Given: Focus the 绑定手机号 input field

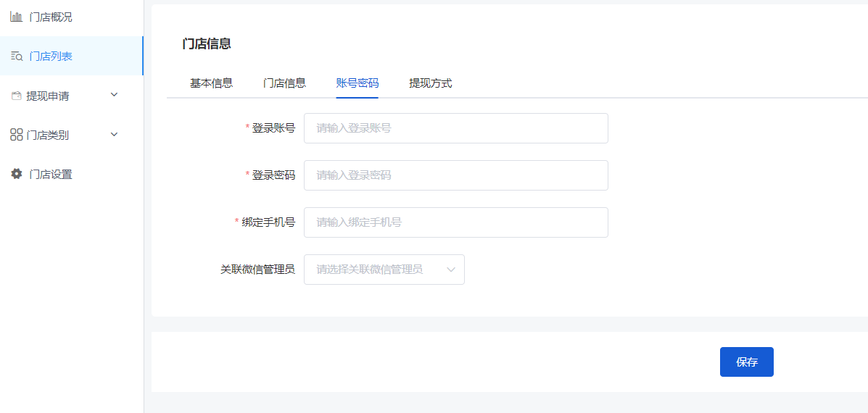Looking at the screenshot, I should (x=456, y=222).
